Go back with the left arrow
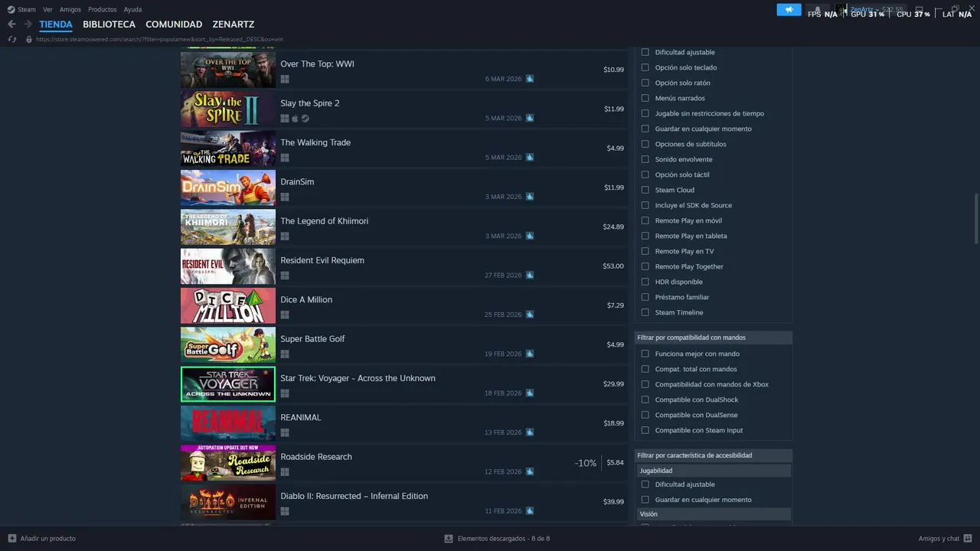The height and width of the screenshot is (551, 980). pyautogui.click(x=11, y=24)
